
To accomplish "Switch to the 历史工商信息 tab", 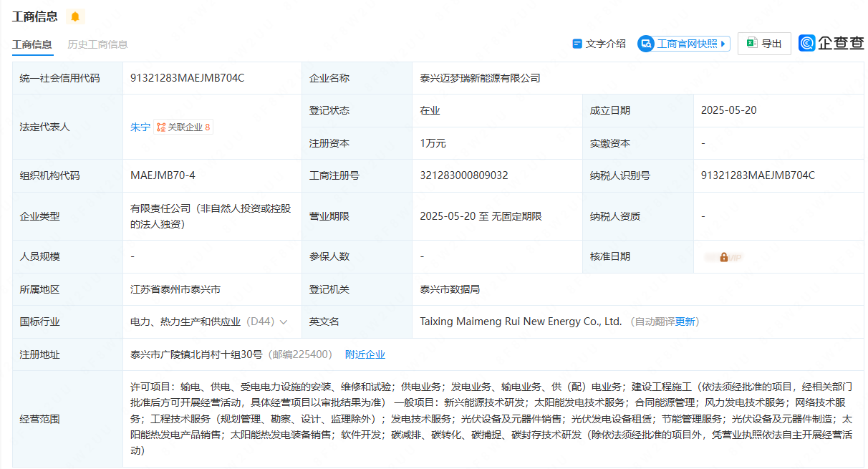I will 97,44.
